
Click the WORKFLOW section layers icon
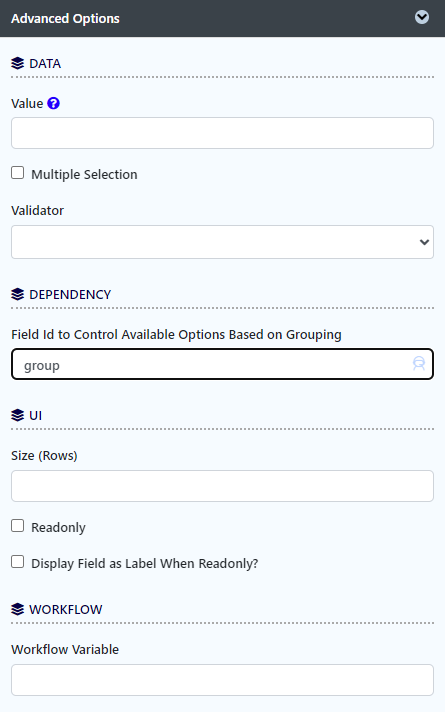coord(17,609)
